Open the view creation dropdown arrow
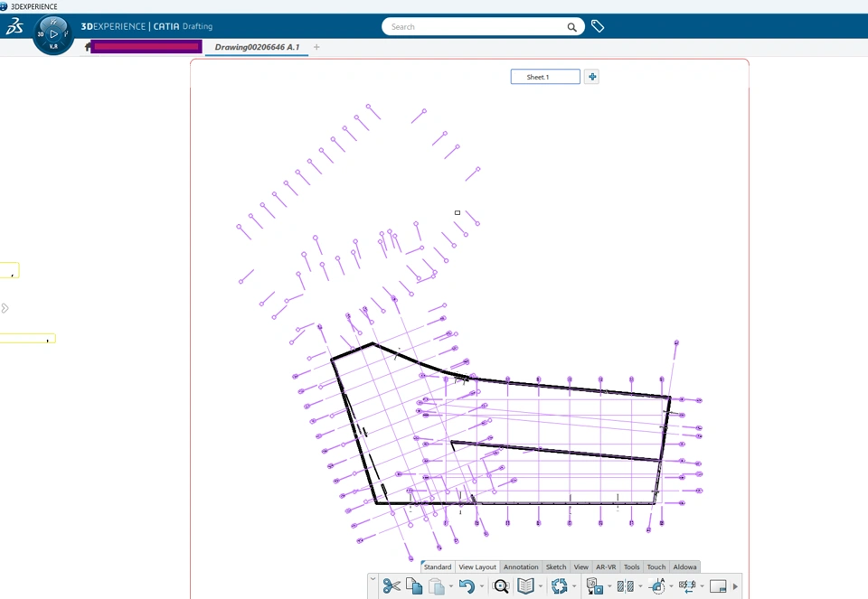 click(609, 586)
